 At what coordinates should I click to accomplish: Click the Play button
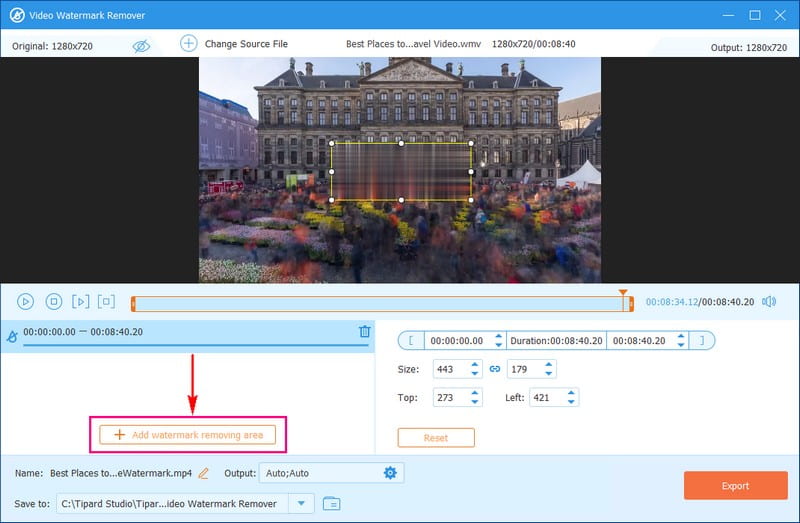pyautogui.click(x=26, y=301)
